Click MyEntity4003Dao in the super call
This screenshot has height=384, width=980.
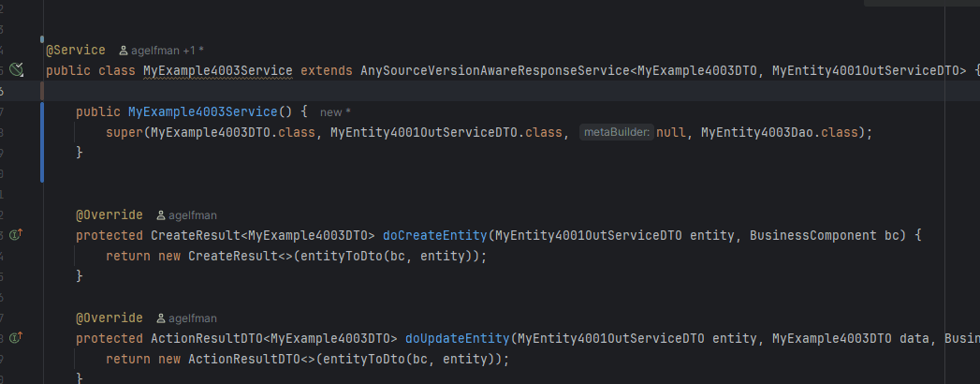click(757, 133)
